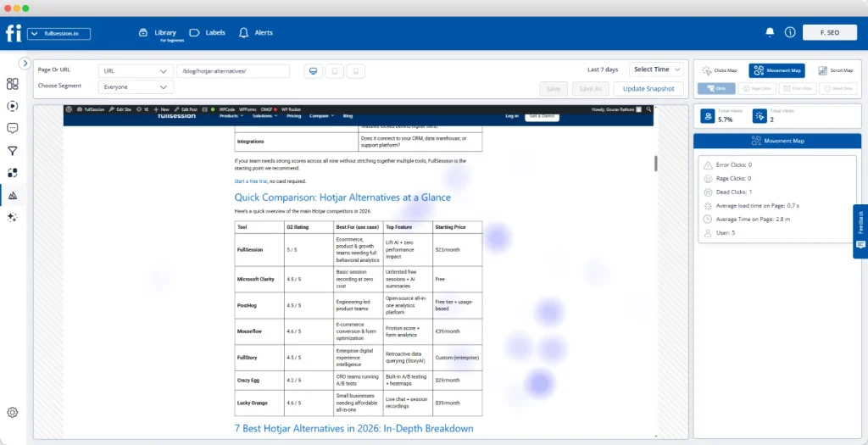Click WordPress logo in the page admin bar
This screenshot has width=868, height=445.
point(70,109)
